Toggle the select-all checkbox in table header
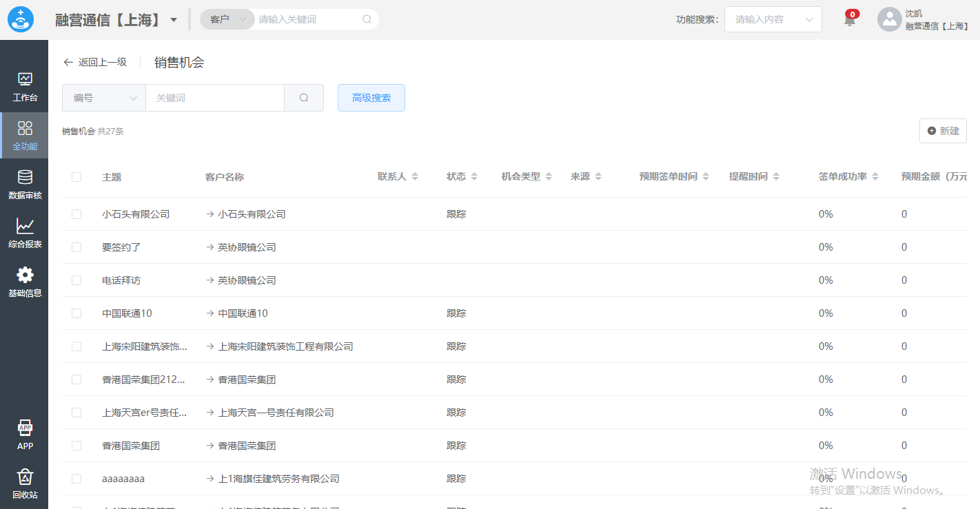Screen dimensions: 980x509 point(76,177)
